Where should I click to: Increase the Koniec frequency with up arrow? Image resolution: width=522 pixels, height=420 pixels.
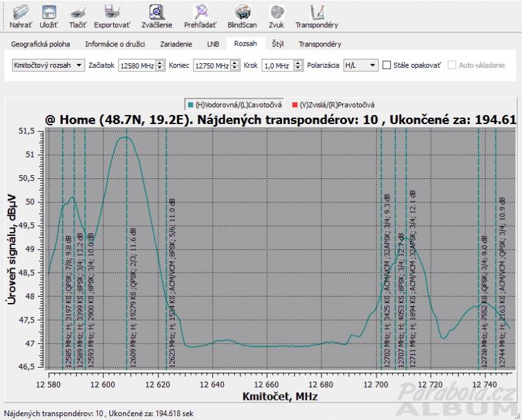pyautogui.click(x=235, y=63)
